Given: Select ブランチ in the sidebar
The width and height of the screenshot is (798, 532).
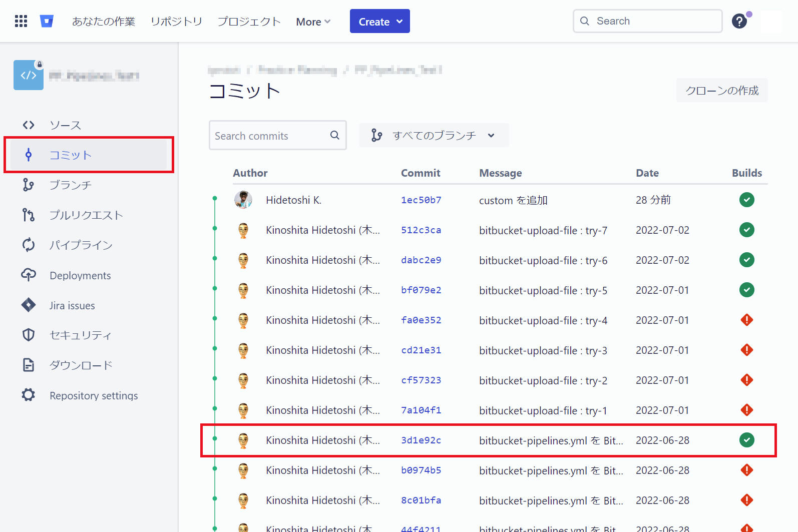Looking at the screenshot, I should point(70,185).
